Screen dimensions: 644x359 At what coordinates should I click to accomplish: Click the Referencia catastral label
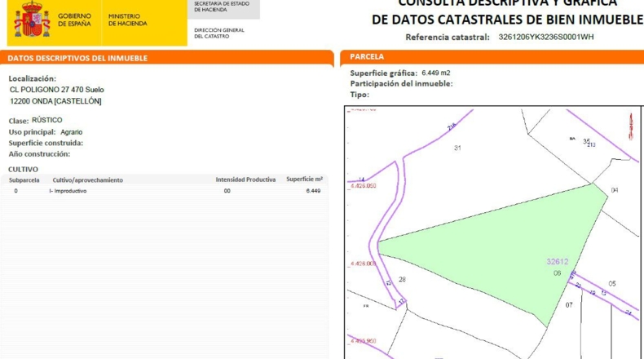(x=448, y=38)
